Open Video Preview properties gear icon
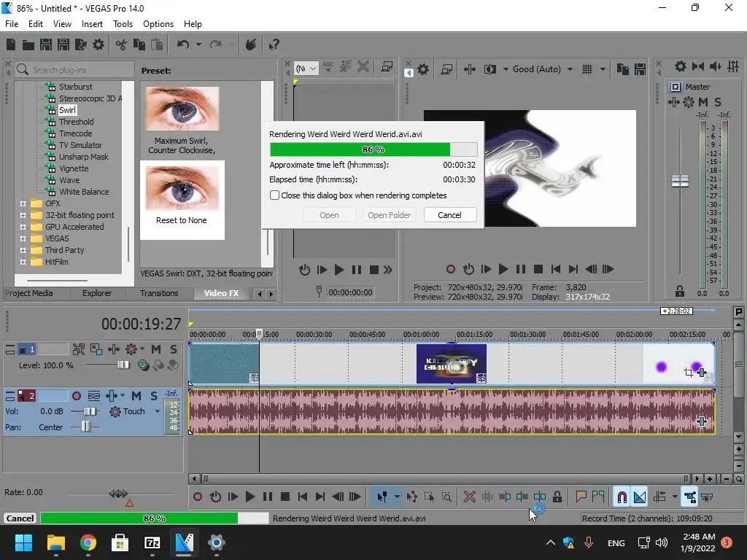Viewport: 747px width, 560px height. click(x=423, y=69)
